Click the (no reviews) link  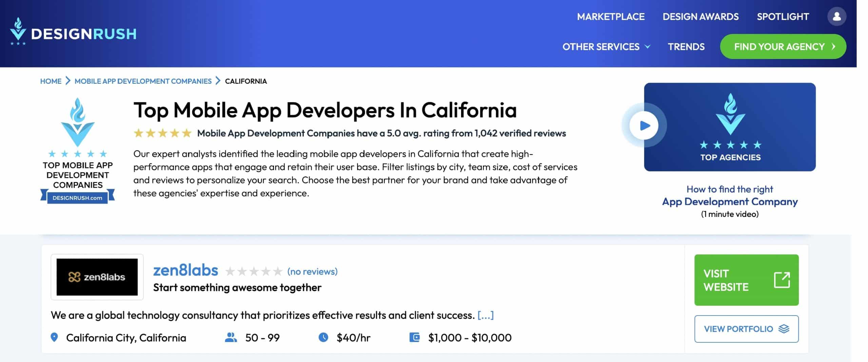[x=312, y=271]
